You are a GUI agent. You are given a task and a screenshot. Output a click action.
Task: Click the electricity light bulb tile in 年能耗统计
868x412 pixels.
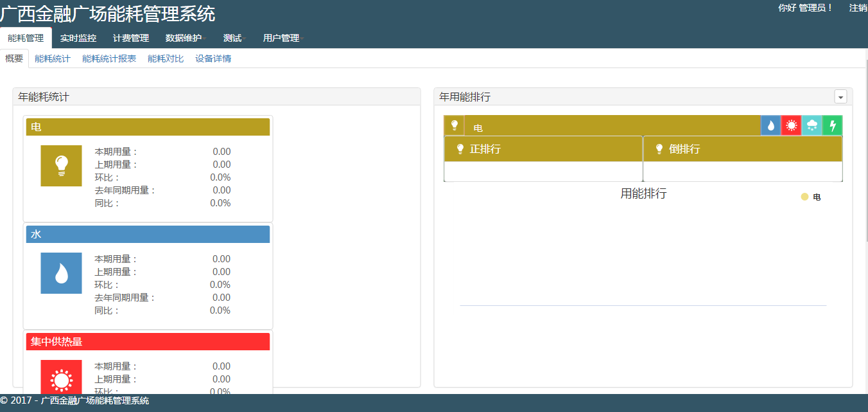(61, 166)
